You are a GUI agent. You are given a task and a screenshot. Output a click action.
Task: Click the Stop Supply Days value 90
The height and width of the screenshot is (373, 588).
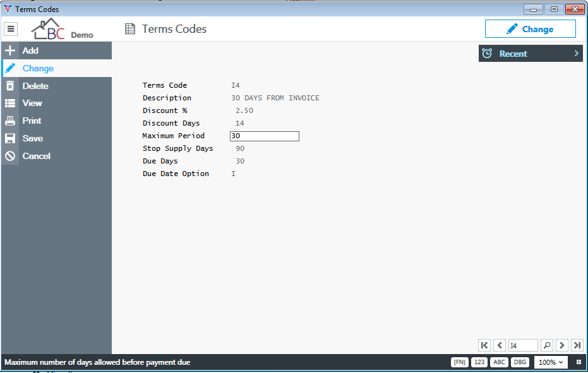click(240, 148)
